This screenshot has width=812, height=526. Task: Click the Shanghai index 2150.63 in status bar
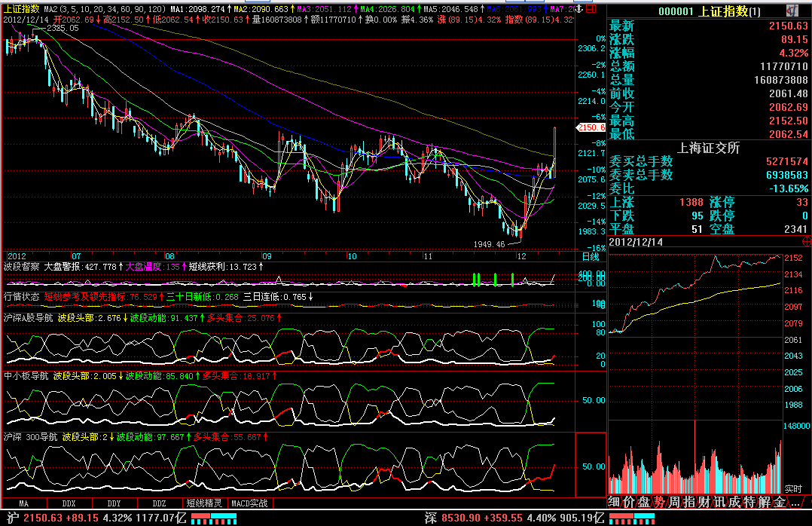43,518
